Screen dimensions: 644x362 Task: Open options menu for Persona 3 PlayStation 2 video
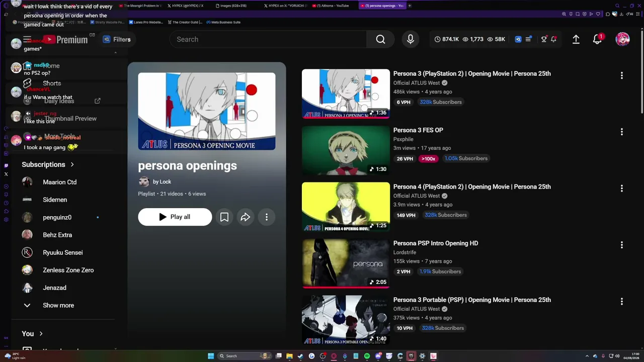[x=622, y=75]
